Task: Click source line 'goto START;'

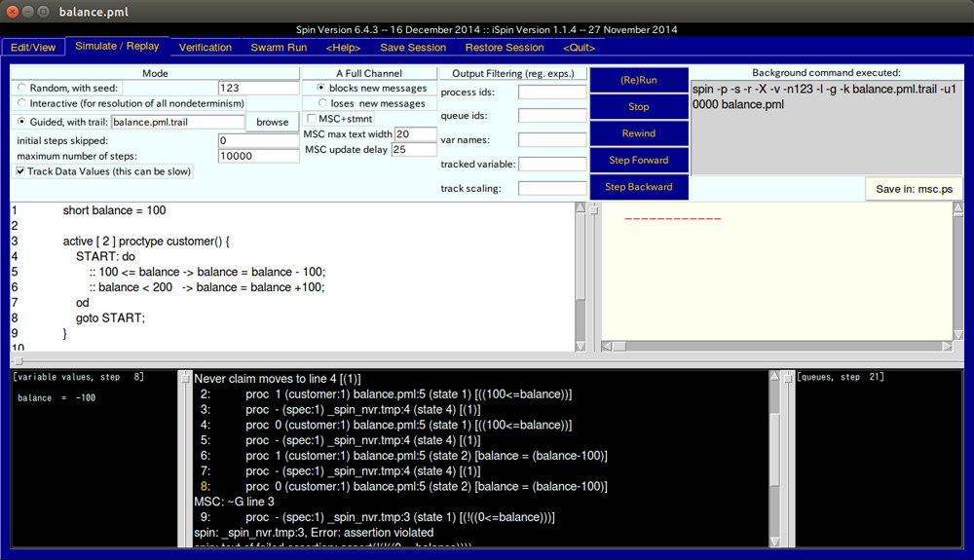Action: [x=111, y=317]
